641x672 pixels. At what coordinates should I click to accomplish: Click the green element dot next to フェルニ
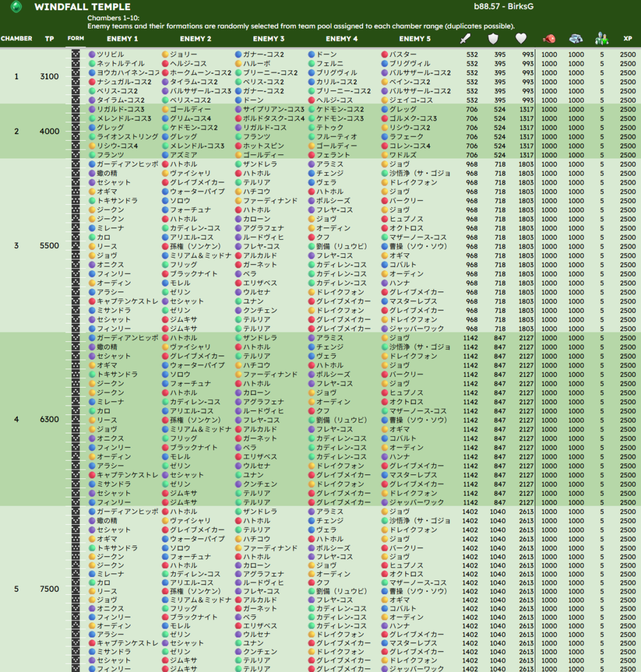click(312, 64)
